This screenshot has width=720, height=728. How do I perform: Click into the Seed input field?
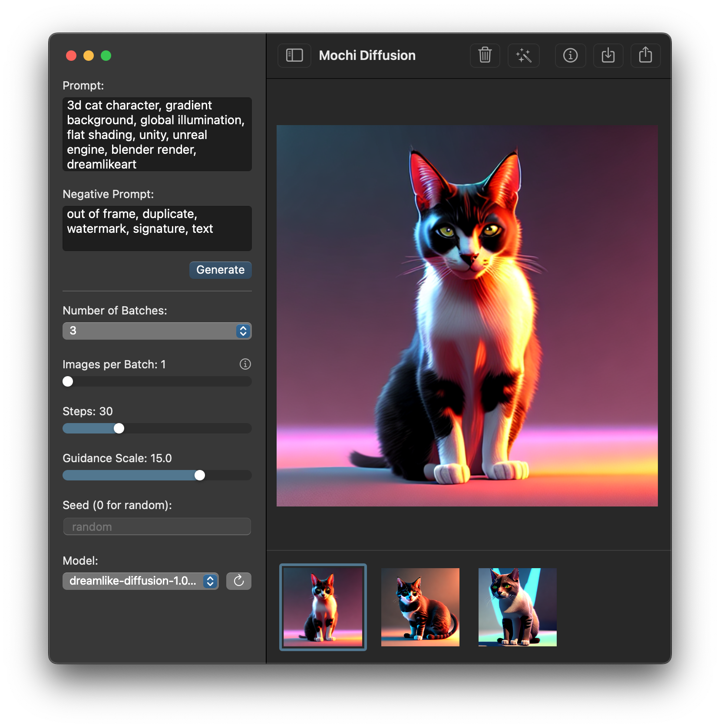(x=157, y=526)
